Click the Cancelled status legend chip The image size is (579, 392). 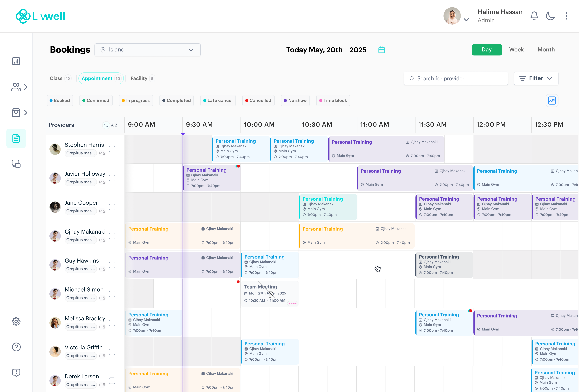[258, 100]
